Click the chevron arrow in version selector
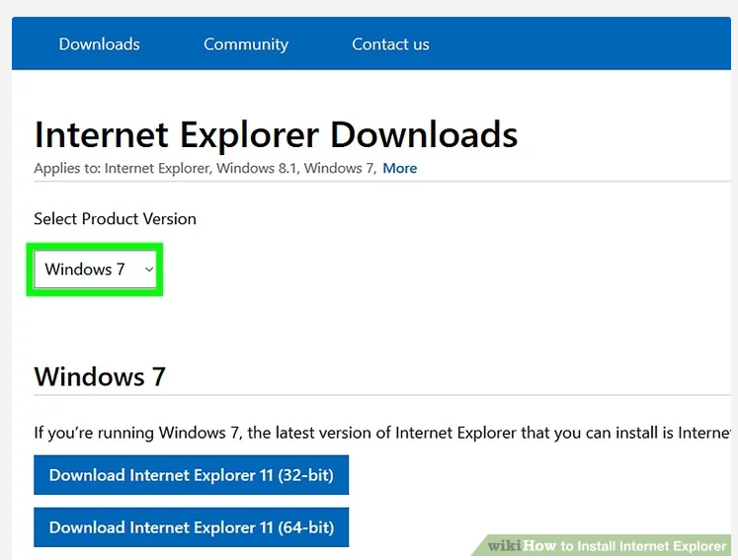This screenshot has width=738, height=560. click(149, 270)
